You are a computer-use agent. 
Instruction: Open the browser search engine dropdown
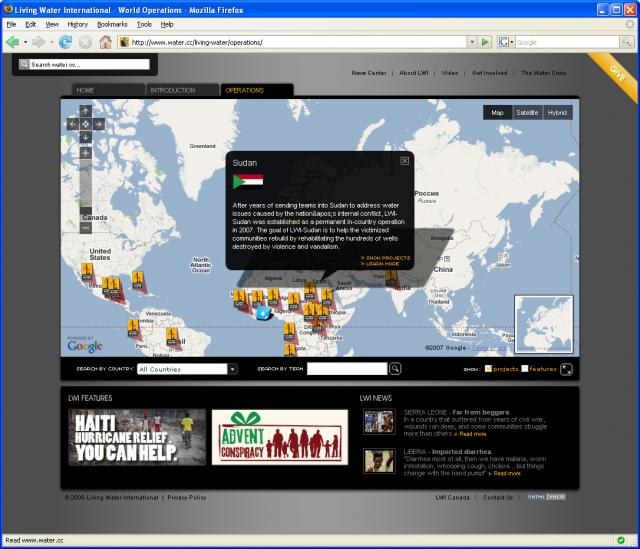507,42
